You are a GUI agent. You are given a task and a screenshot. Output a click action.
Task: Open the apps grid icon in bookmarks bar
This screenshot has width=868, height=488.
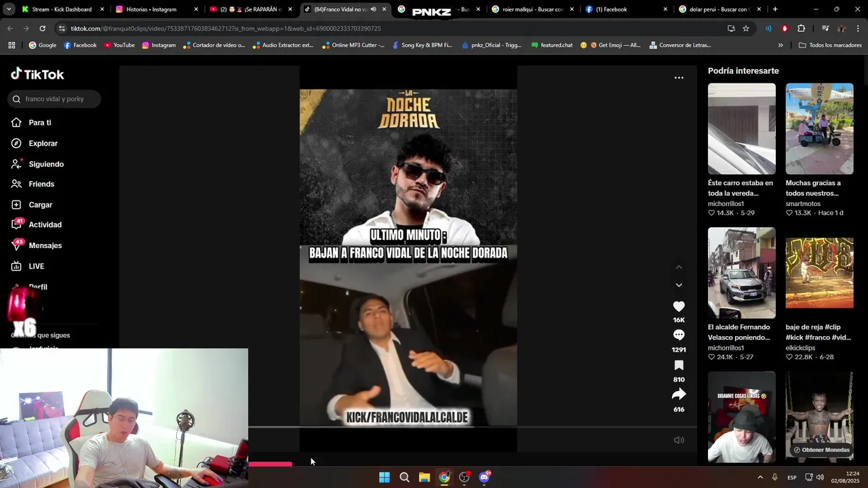pos(12,45)
